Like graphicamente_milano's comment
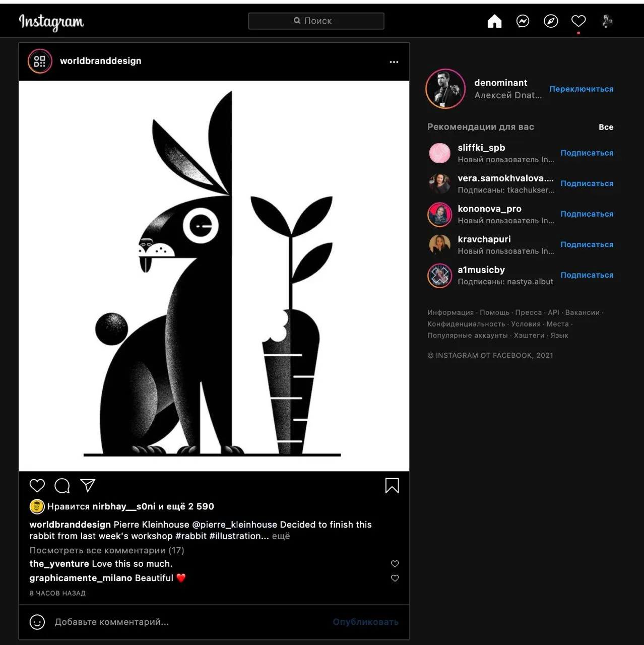 (x=395, y=578)
